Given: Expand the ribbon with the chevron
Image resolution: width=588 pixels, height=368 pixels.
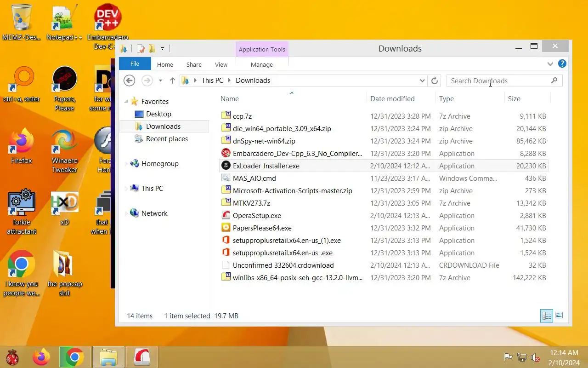Looking at the screenshot, I should pos(550,64).
